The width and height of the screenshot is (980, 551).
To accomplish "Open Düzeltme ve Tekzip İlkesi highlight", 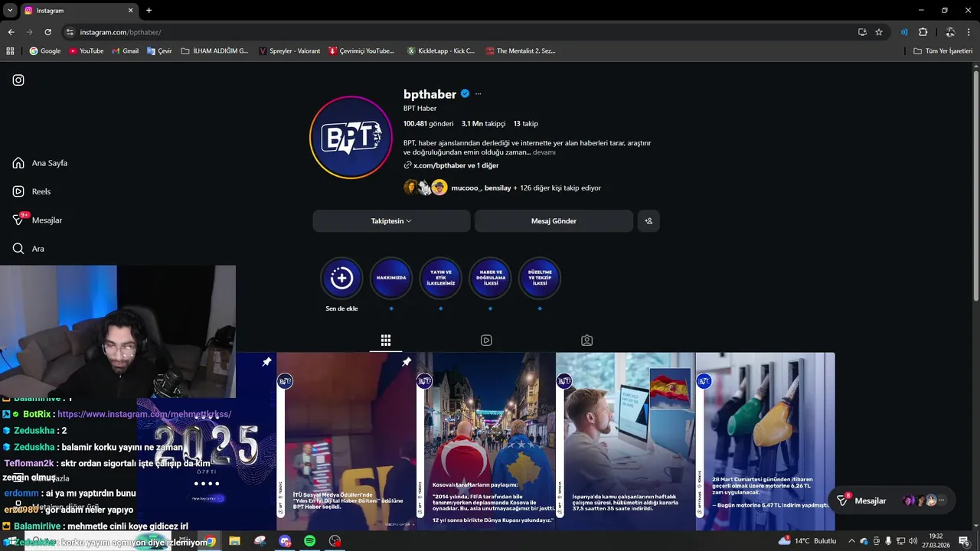I will click(x=540, y=278).
